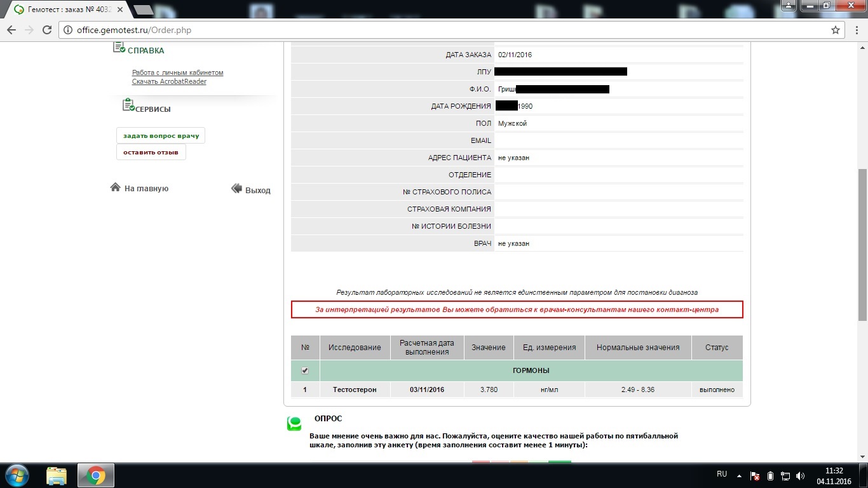Show hidden system tray icons
Screen dimensions: 868x488
click(739, 476)
